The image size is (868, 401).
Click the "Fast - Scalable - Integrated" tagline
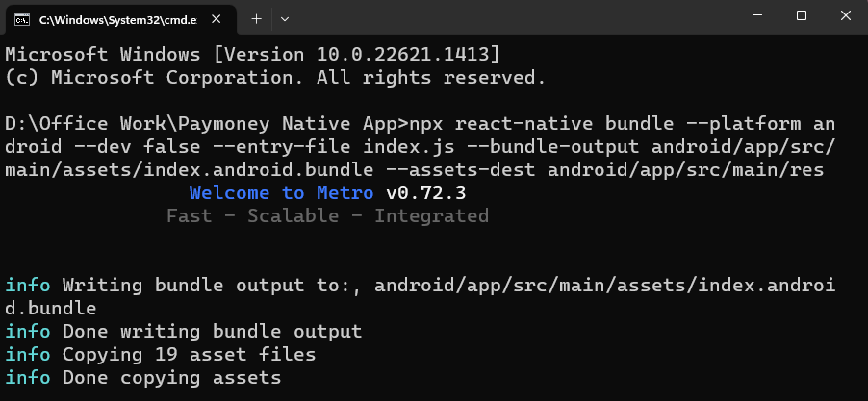[x=327, y=216]
